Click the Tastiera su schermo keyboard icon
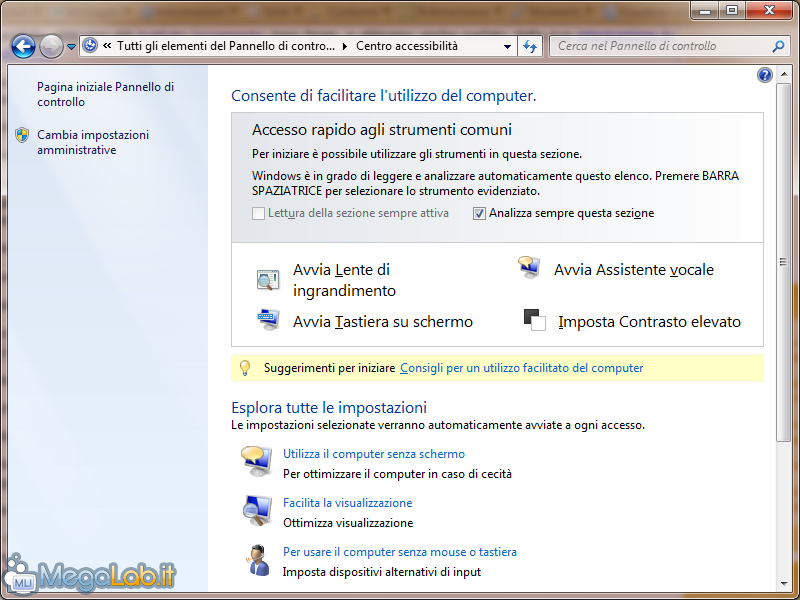Viewport: 800px width, 600px height. click(268, 320)
